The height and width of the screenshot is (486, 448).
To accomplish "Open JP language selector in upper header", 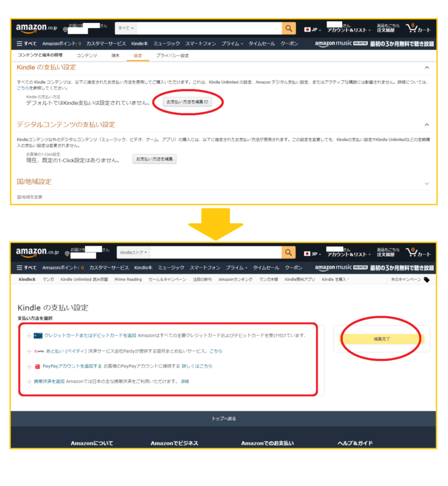I will (313, 30).
